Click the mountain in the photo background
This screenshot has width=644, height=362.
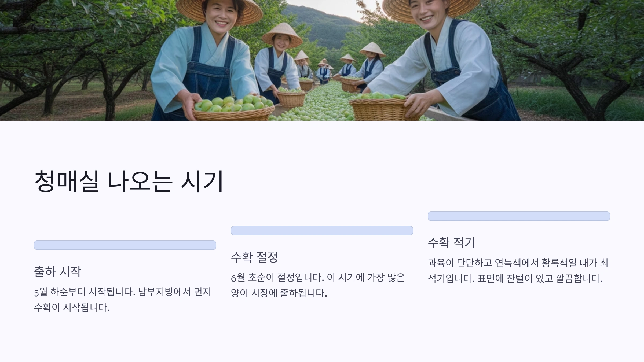[x=322, y=24]
